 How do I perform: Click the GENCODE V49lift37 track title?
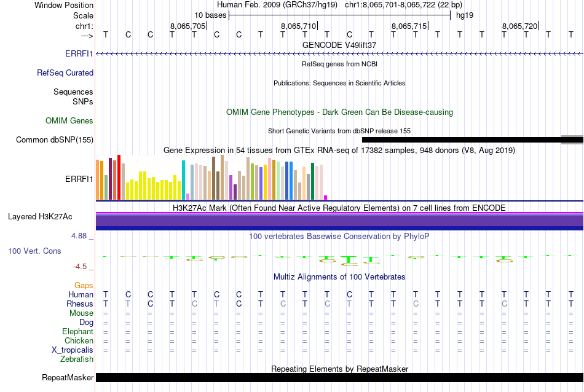(339, 45)
